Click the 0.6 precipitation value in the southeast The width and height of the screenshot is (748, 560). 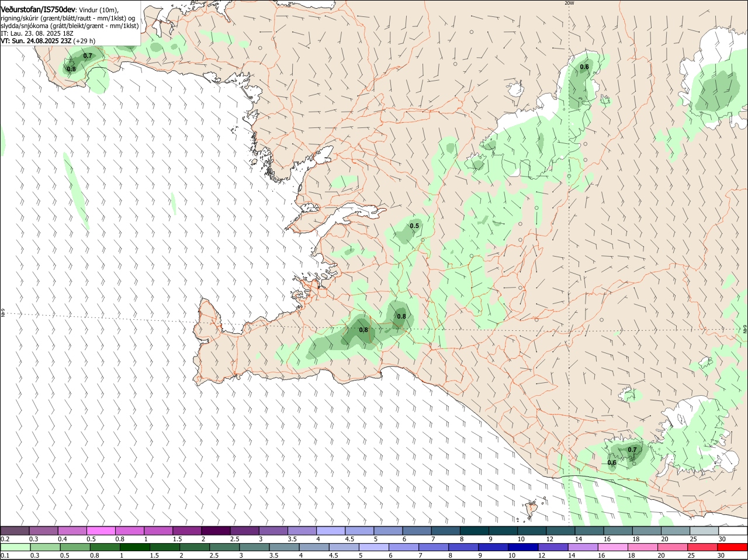coord(612,462)
